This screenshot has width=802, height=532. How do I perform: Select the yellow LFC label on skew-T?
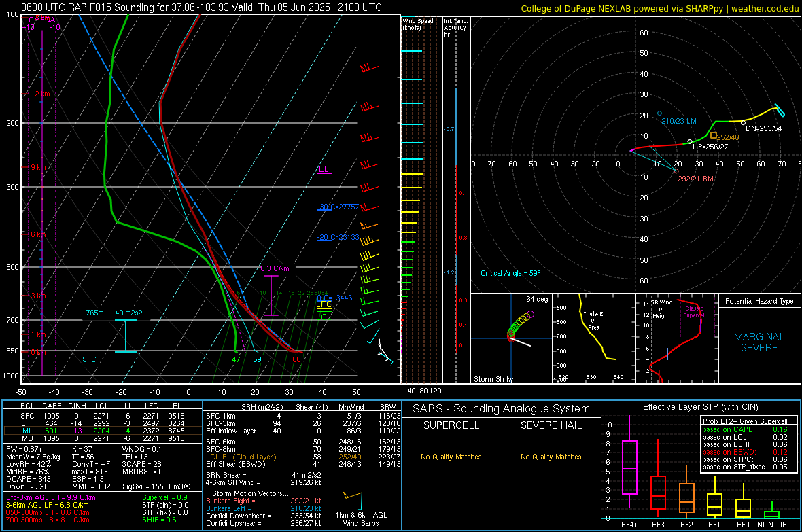[x=324, y=304]
